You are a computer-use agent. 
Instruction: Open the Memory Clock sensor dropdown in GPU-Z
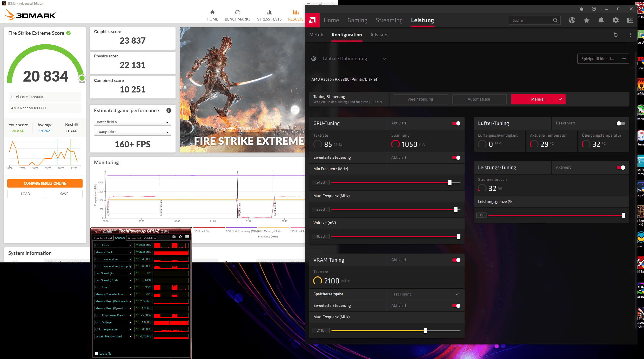click(130, 252)
